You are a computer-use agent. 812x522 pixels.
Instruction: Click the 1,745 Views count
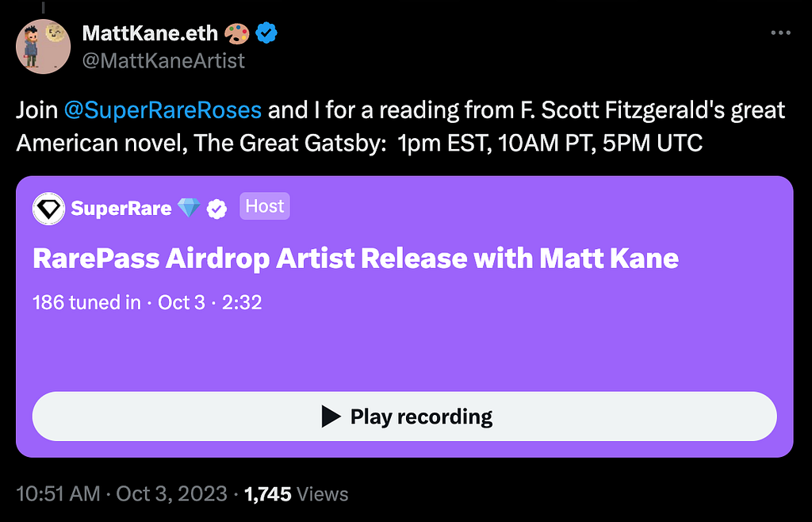click(x=296, y=494)
